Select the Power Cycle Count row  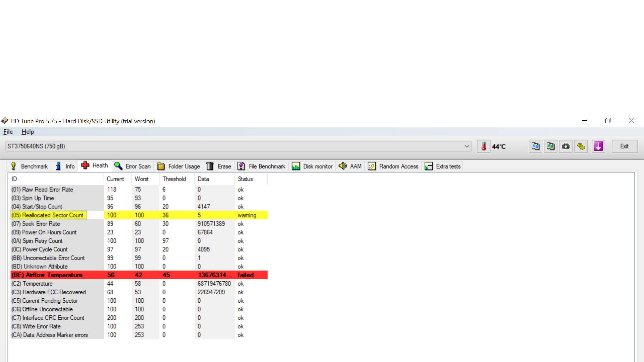point(139,249)
